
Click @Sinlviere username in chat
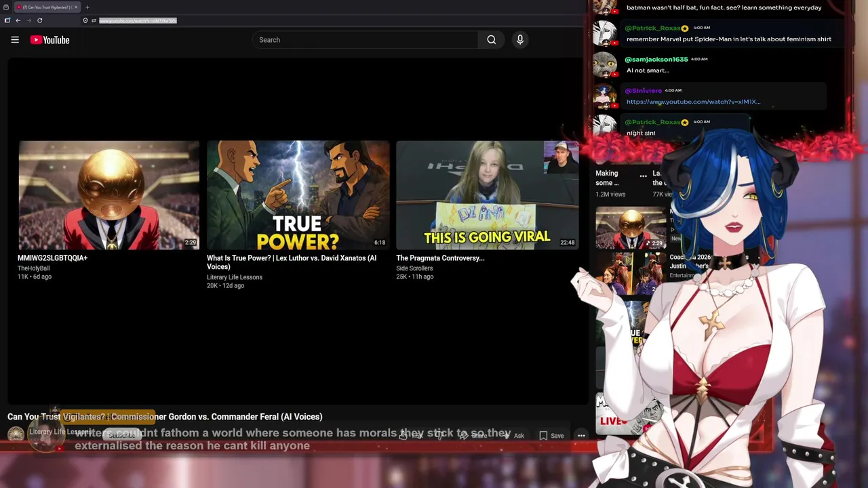point(643,91)
